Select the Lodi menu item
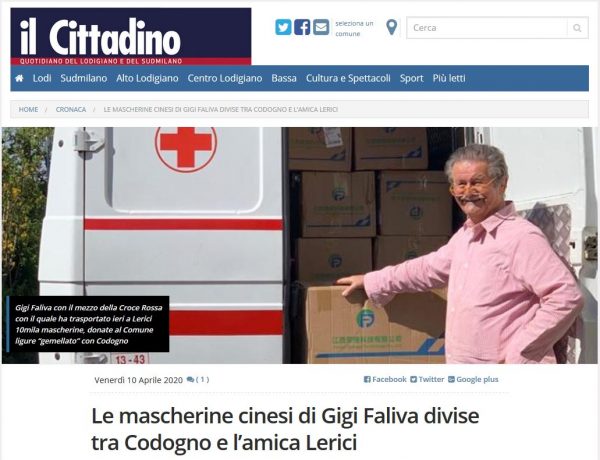The height and width of the screenshot is (460, 600). click(42, 78)
